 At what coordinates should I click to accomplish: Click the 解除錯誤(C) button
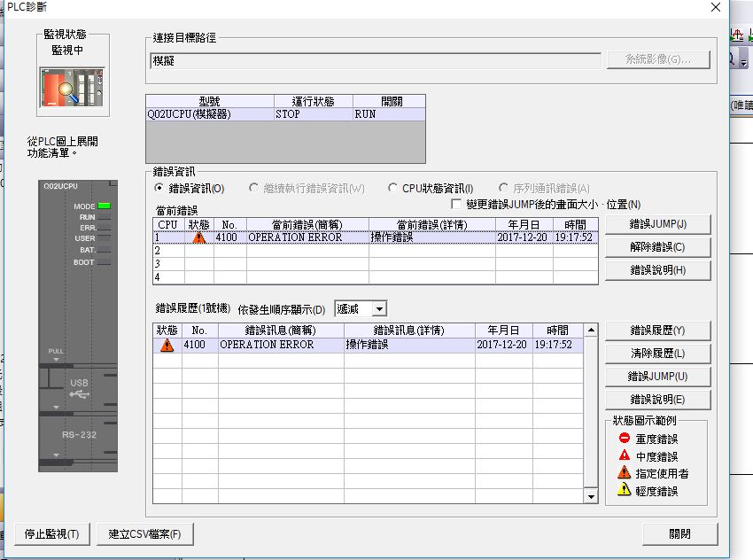point(657,247)
